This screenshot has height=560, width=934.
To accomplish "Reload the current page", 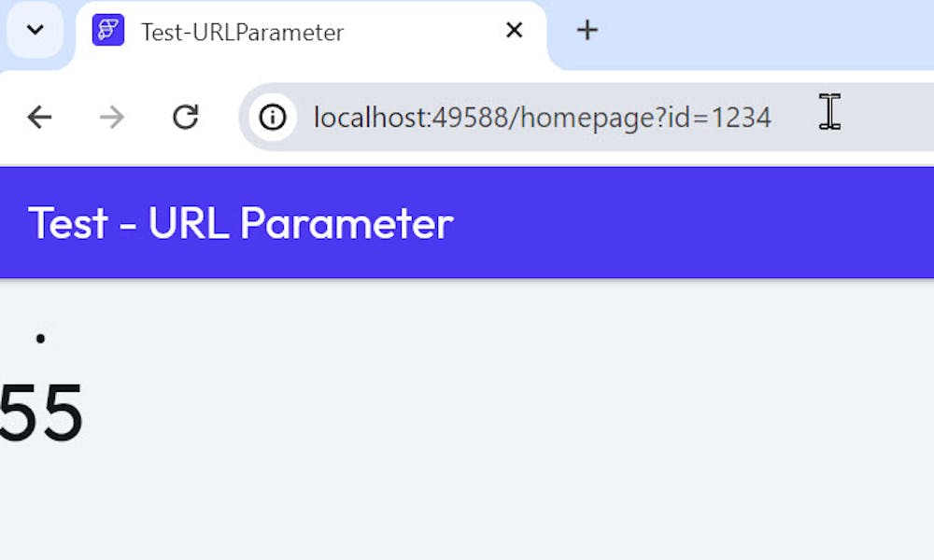I will (x=186, y=118).
